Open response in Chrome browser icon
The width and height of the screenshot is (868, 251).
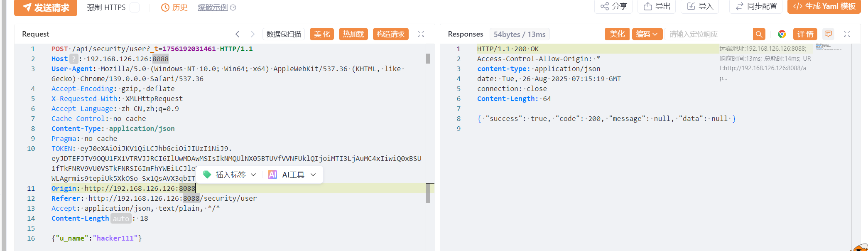(x=782, y=34)
